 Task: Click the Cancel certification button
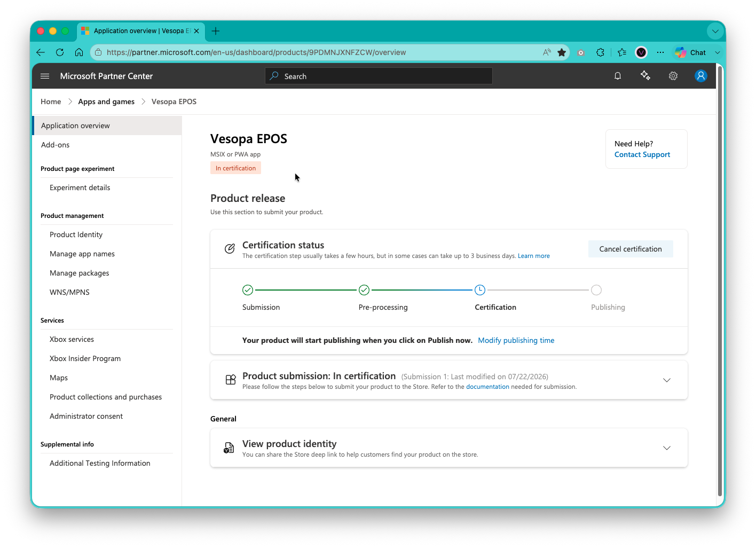click(x=631, y=249)
